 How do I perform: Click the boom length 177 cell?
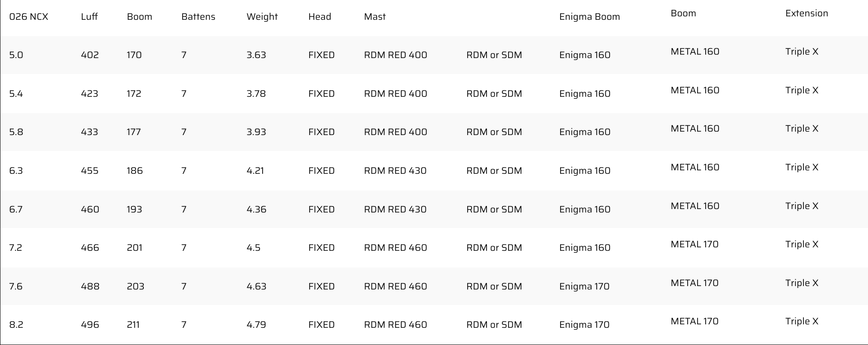click(133, 132)
